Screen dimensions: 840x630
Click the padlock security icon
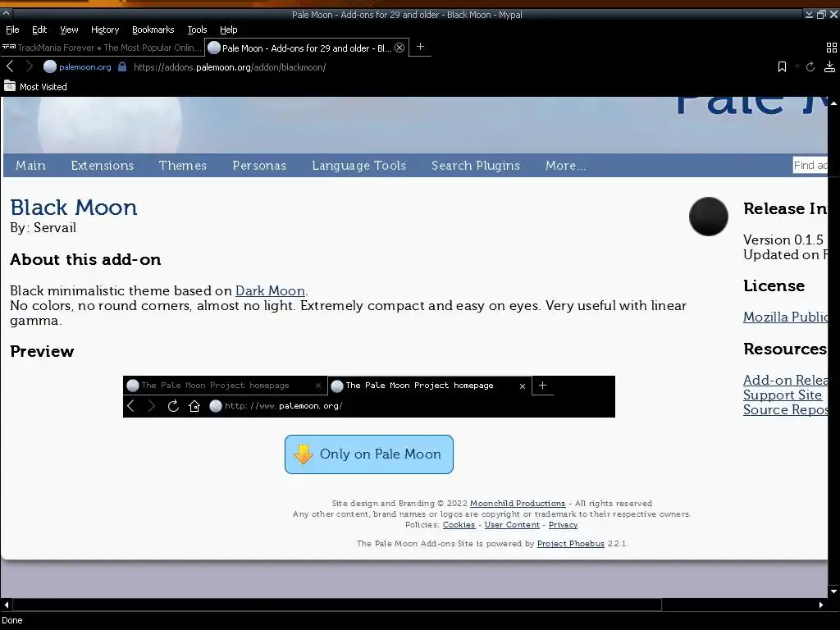point(122,66)
